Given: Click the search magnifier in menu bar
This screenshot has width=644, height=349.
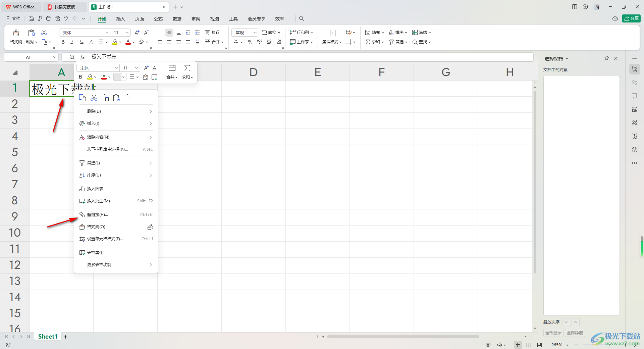Looking at the screenshot, I should (x=302, y=18).
